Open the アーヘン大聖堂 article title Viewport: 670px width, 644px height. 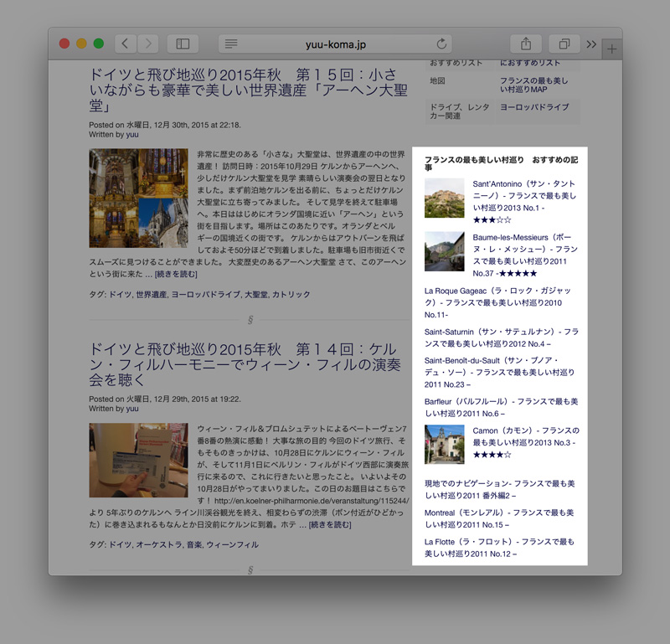pos(244,89)
